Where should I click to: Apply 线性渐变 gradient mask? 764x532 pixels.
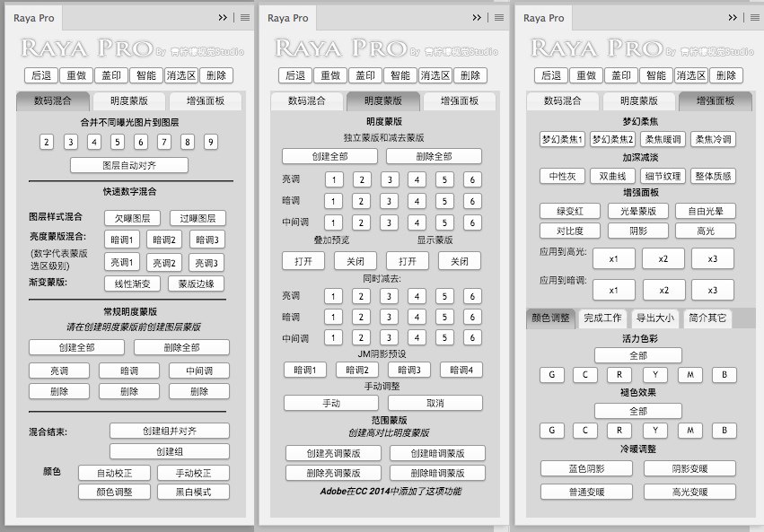[133, 283]
